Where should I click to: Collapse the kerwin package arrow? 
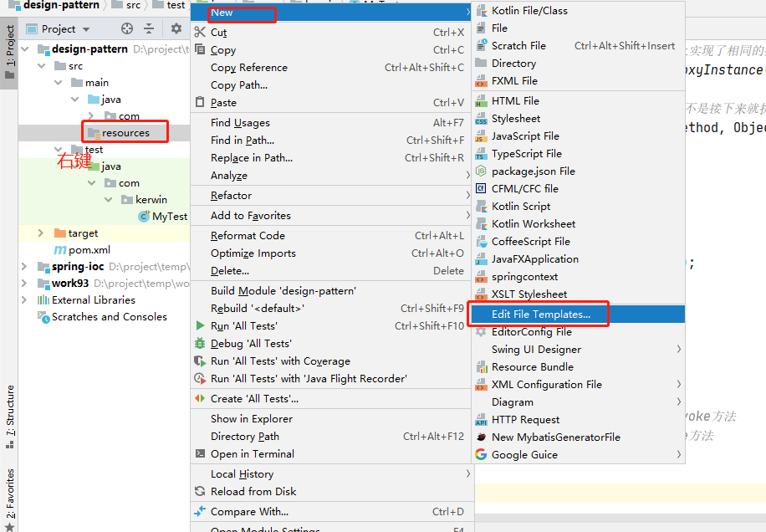109,200
